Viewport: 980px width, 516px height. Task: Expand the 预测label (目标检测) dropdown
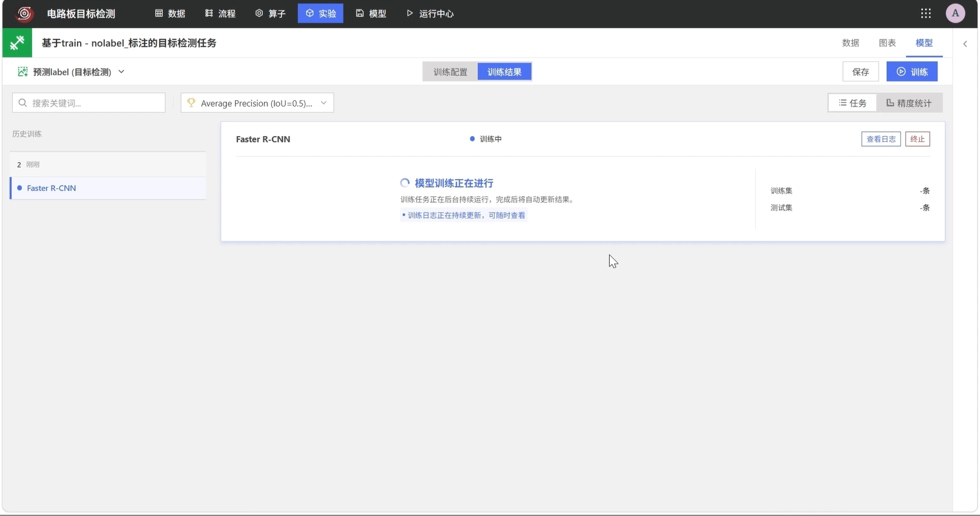[71, 71]
